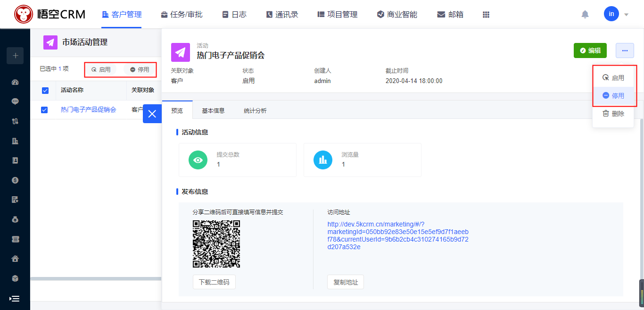Click the home icon in sidebar
This screenshot has height=310, width=644.
click(x=15, y=259)
